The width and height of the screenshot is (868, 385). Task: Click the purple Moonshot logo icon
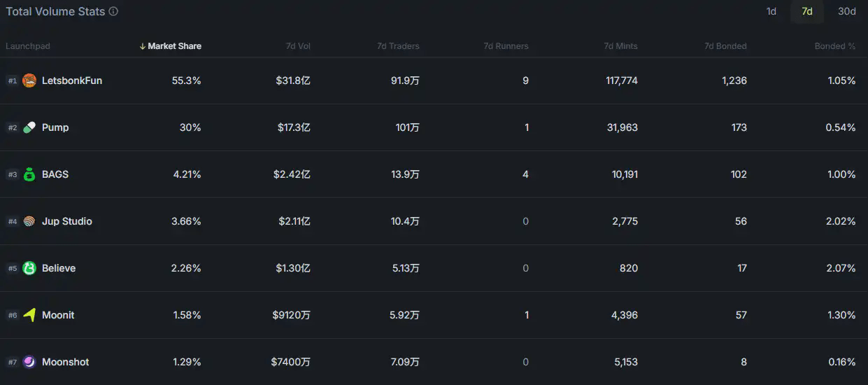[29, 362]
